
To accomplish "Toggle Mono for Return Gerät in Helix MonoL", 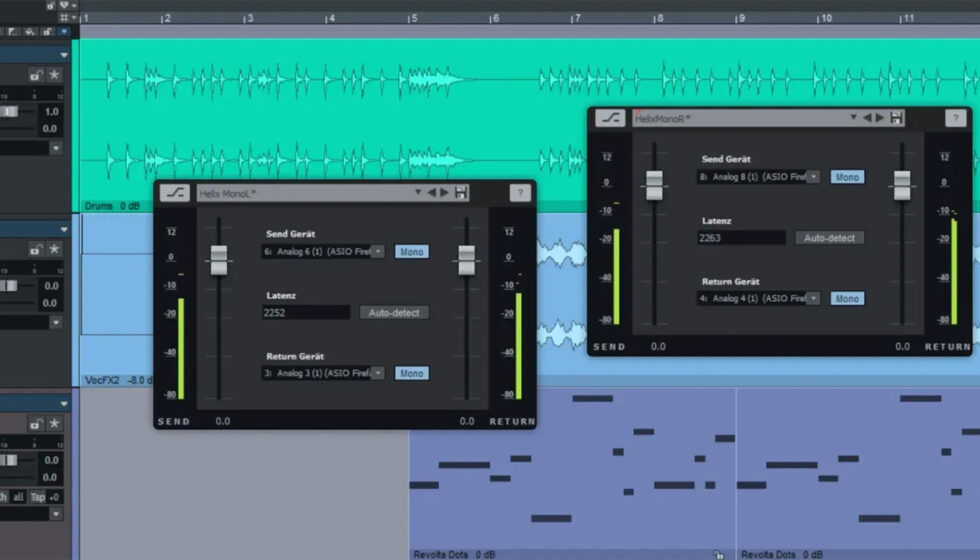I will [x=411, y=373].
